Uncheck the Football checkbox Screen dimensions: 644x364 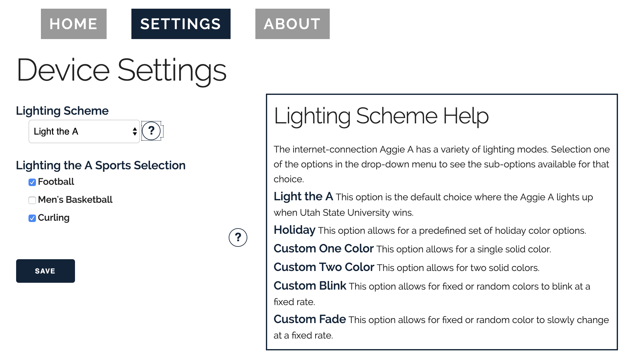(32, 182)
